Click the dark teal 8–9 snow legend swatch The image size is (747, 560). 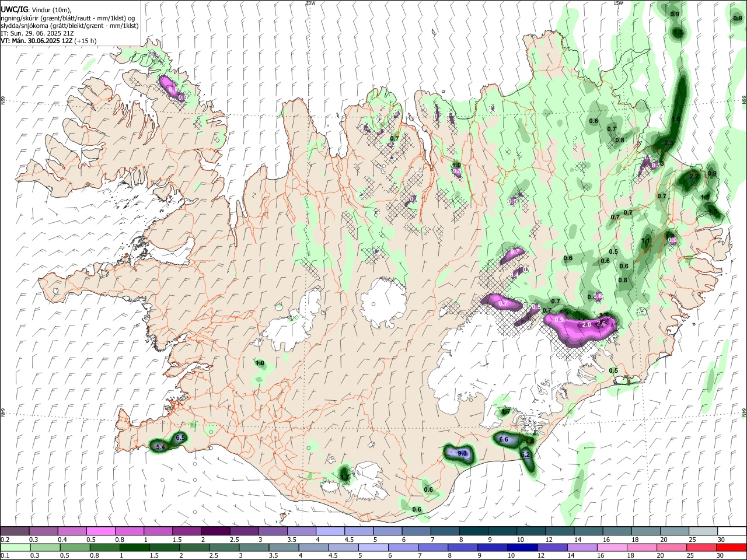pyautogui.click(x=473, y=531)
